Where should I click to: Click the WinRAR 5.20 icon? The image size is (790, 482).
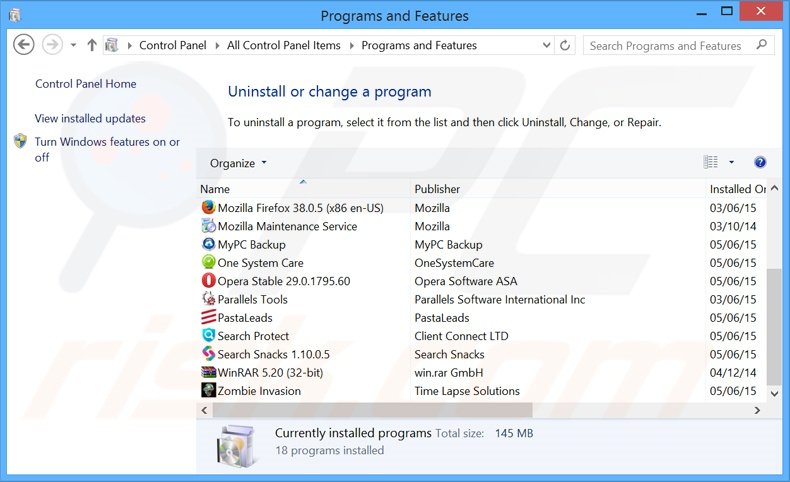208,373
